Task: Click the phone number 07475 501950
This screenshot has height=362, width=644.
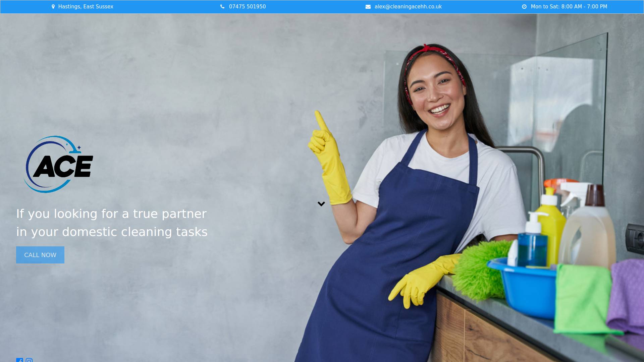Action: point(247,7)
